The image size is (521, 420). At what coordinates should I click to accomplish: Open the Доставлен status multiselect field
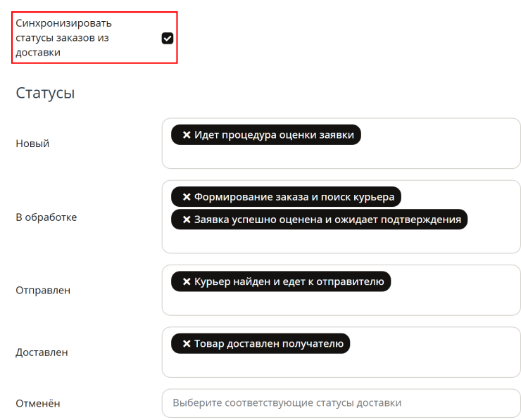point(341,352)
